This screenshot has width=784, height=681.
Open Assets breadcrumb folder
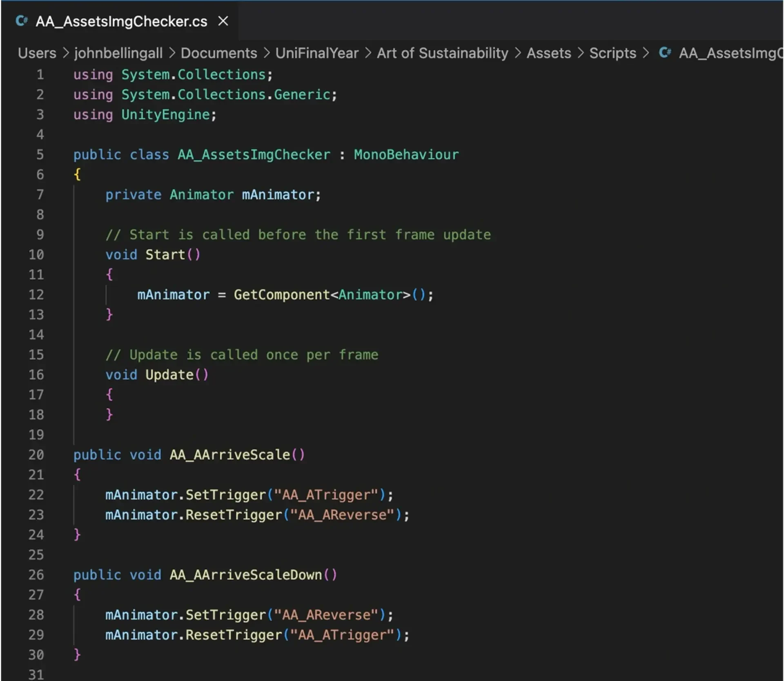pos(548,53)
